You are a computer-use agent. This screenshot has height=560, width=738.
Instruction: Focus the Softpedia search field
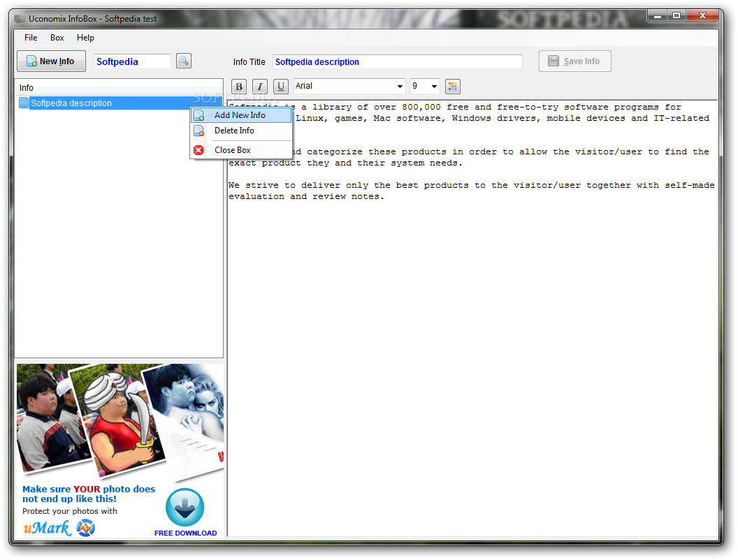click(132, 61)
